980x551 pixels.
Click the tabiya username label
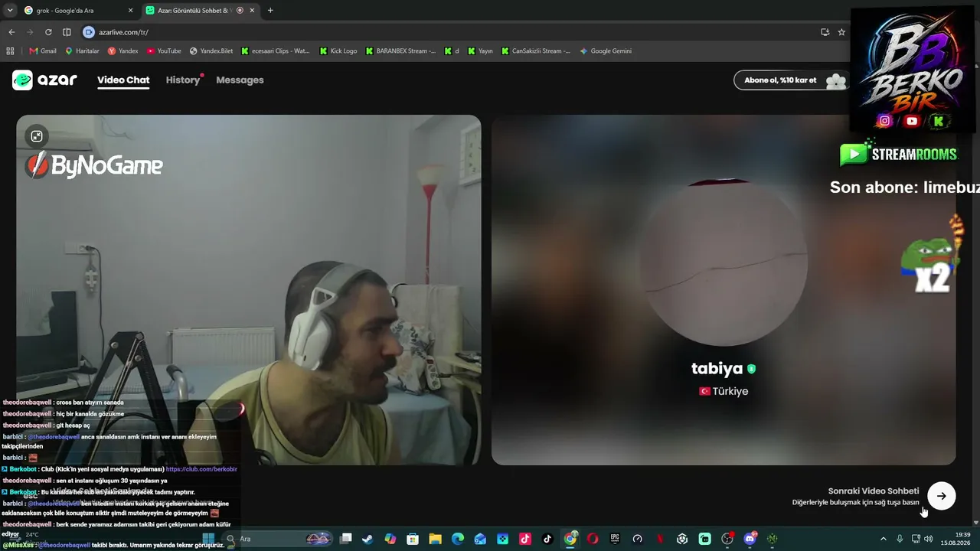point(717,369)
